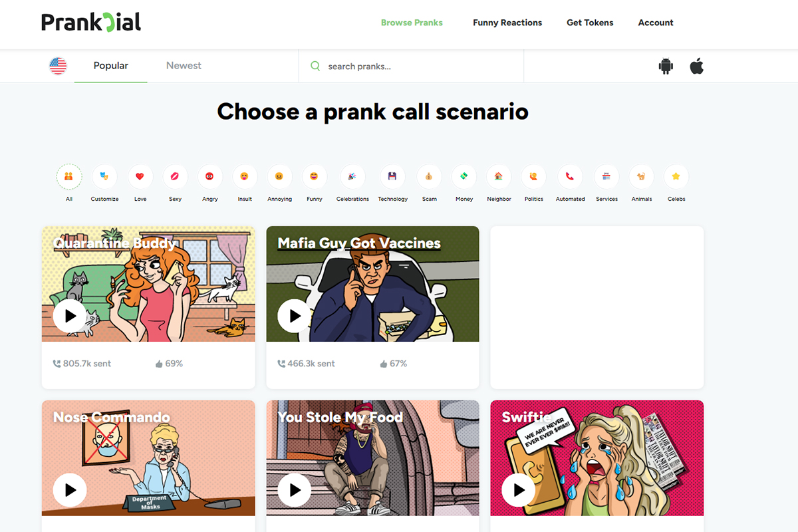
Task: Click the Android app download icon
Action: pyautogui.click(x=666, y=66)
